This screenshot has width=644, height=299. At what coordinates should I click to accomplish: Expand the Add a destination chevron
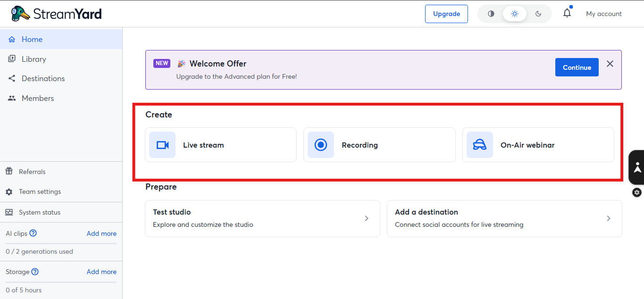(609, 218)
